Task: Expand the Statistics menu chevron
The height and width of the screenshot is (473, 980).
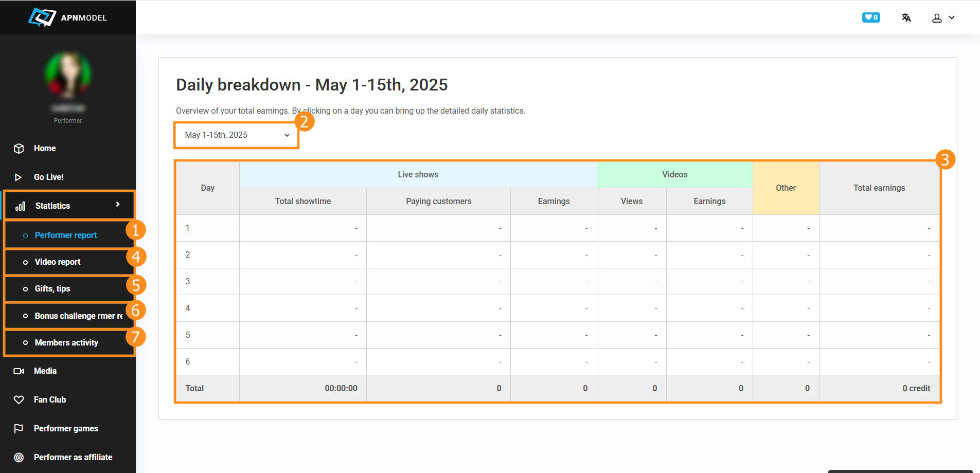Action: pyautogui.click(x=118, y=205)
